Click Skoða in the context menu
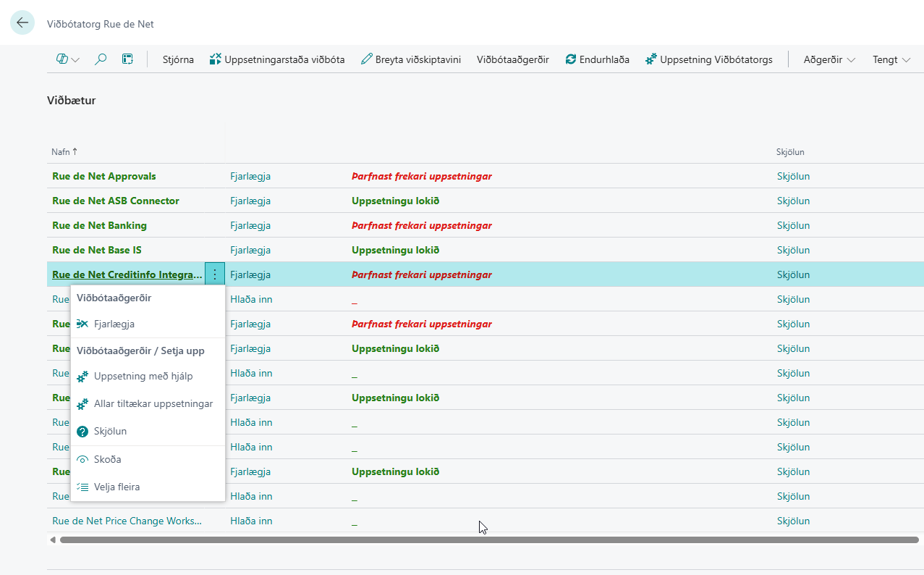Image resolution: width=924 pixels, height=575 pixels. tap(107, 459)
